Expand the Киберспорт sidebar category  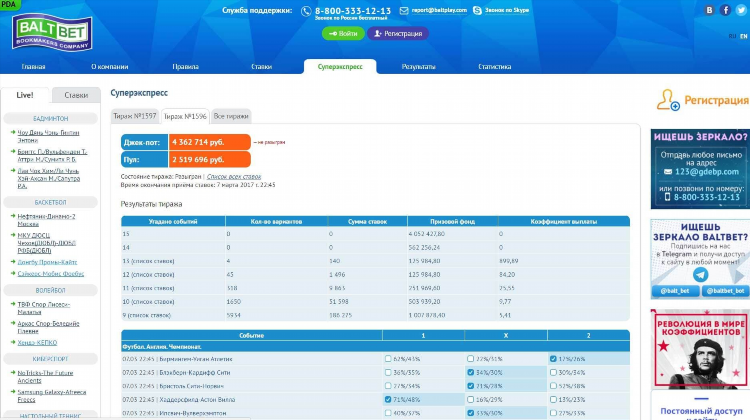51,359
